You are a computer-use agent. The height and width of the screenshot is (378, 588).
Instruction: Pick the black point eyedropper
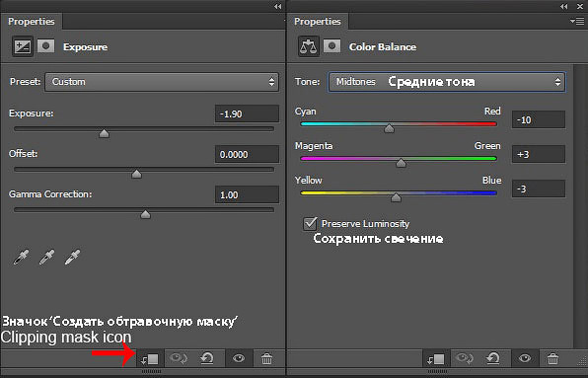pyautogui.click(x=21, y=258)
